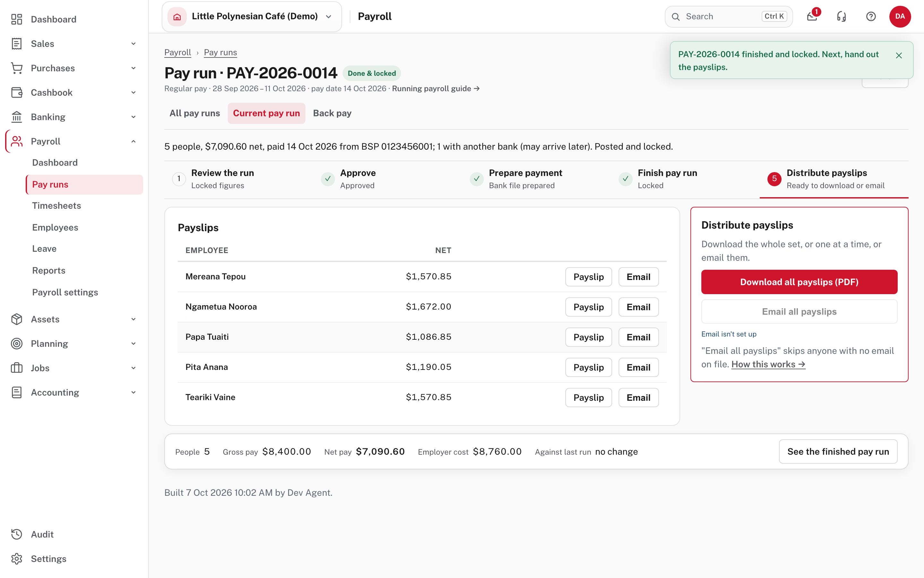This screenshot has height=578, width=924.
Task: Click See the finished pay run
Action: click(x=838, y=451)
